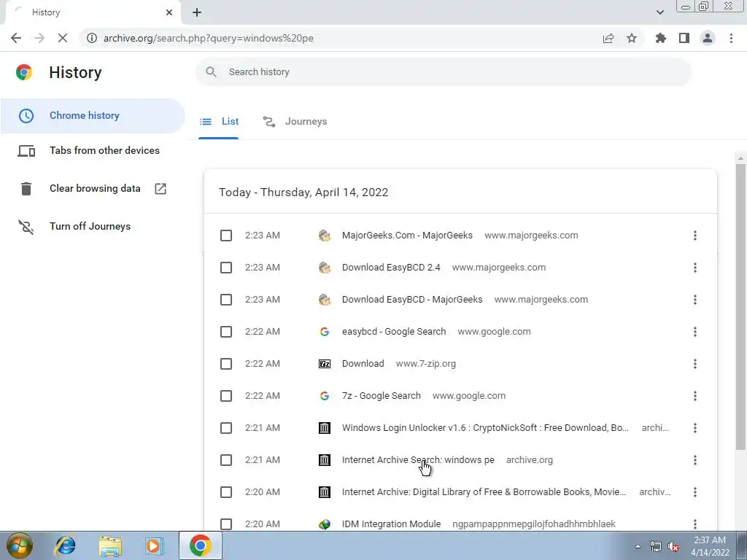Click the search magnifier icon

coord(211,72)
